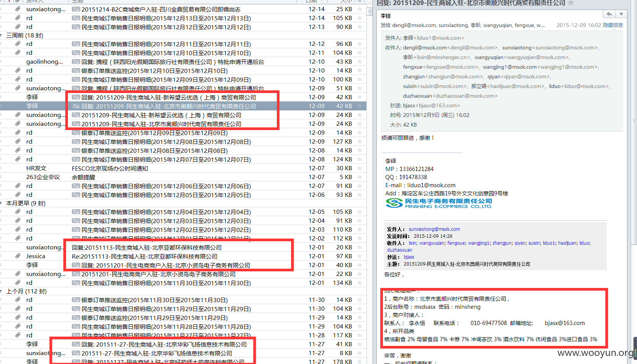The height and width of the screenshot is (364, 637).
Task: Toggle star on the 11-27 8 KB row
Action: click(x=360, y=353)
